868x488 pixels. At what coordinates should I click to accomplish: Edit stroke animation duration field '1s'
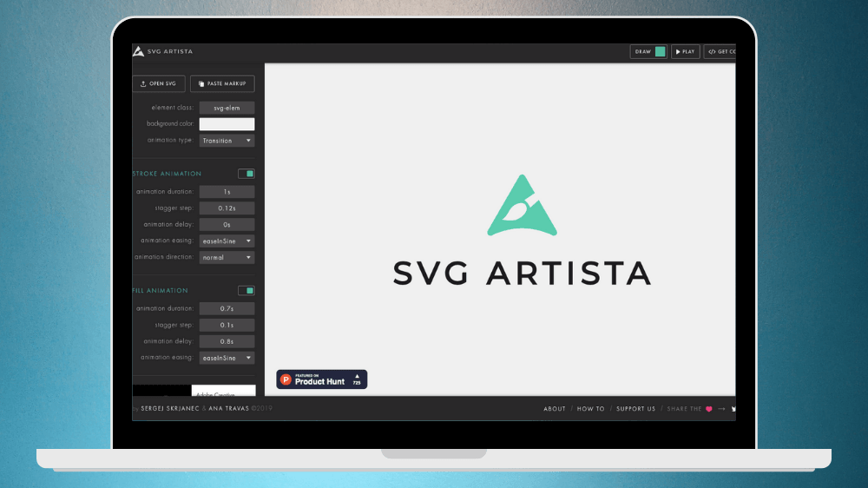coord(227,192)
